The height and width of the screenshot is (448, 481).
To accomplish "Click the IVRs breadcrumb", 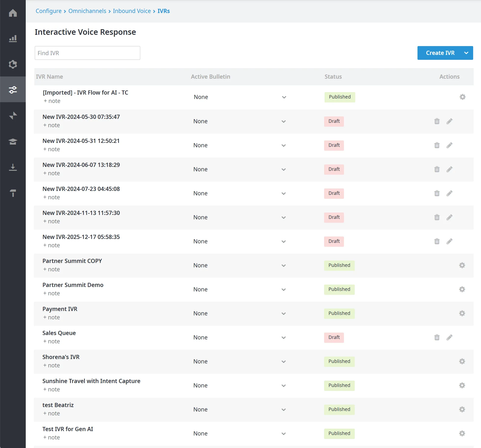I will pos(164,11).
